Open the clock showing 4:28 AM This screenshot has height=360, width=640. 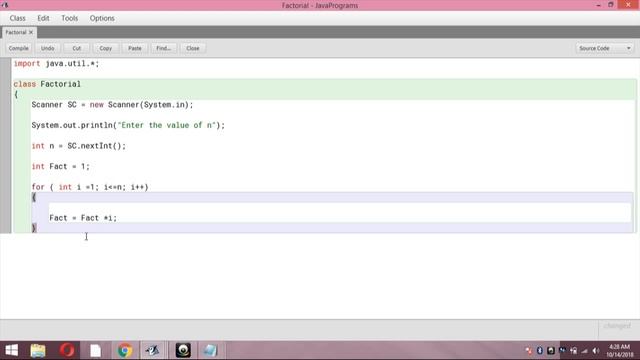click(620, 351)
